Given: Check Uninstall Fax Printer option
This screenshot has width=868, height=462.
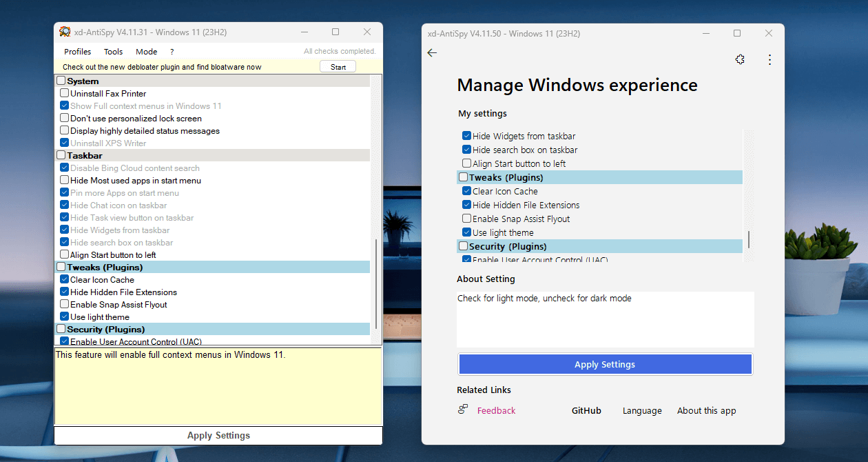Looking at the screenshot, I should pos(64,93).
